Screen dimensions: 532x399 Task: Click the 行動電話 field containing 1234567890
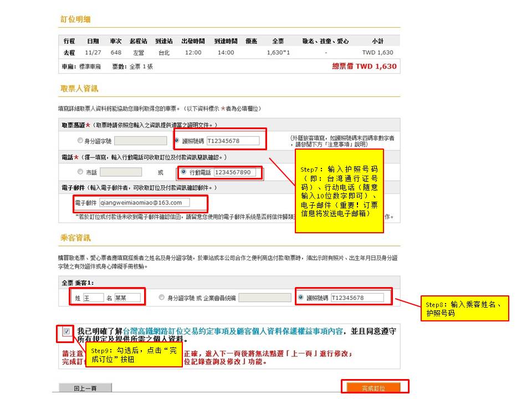(x=234, y=172)
